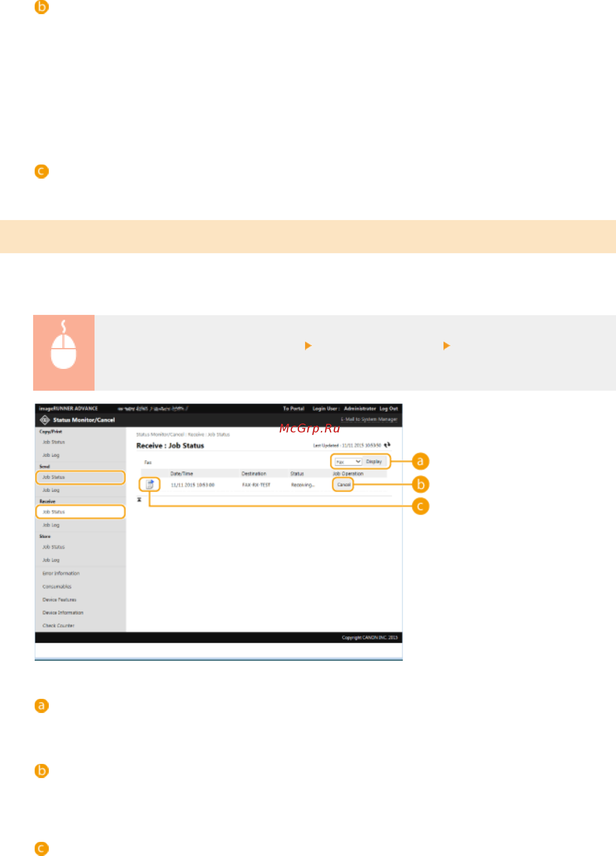The height and width of the screenshot is (856, 616).
Task: Click callout marker 'c' in the screenshot
Action: (420, 506)
